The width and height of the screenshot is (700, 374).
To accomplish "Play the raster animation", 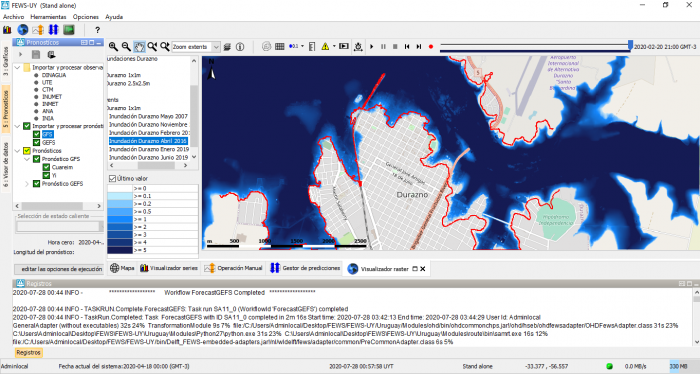I will point(371,46).
